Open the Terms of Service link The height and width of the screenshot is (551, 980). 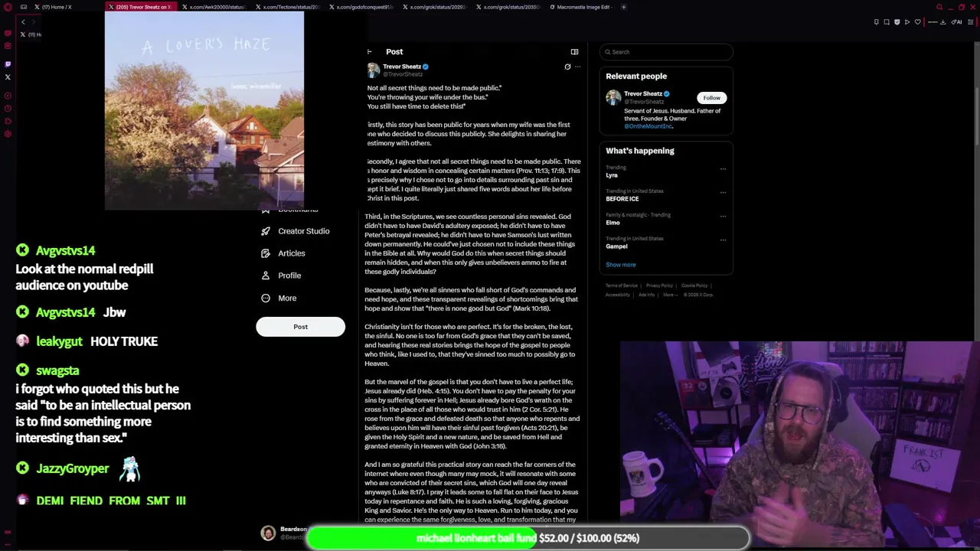[620, 285]
